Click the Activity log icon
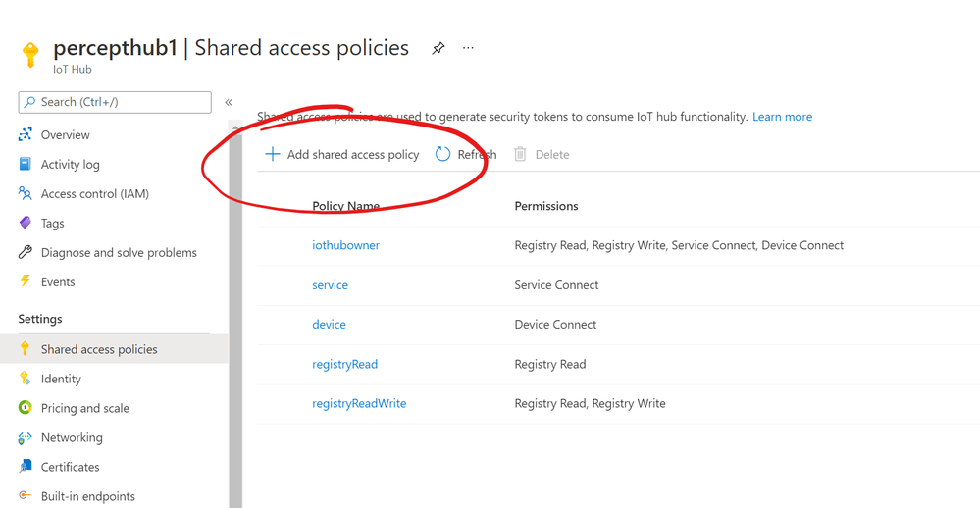Viewport: 980px width, 508px height. (26, 165)
